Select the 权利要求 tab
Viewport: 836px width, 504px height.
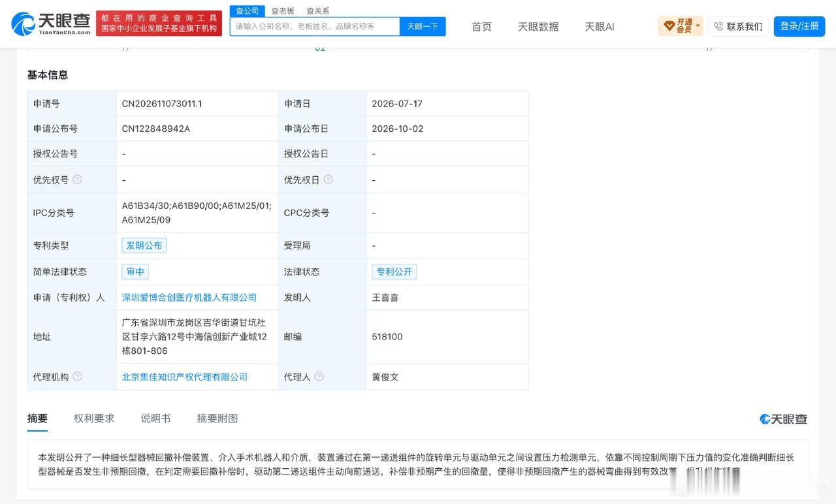94,418
